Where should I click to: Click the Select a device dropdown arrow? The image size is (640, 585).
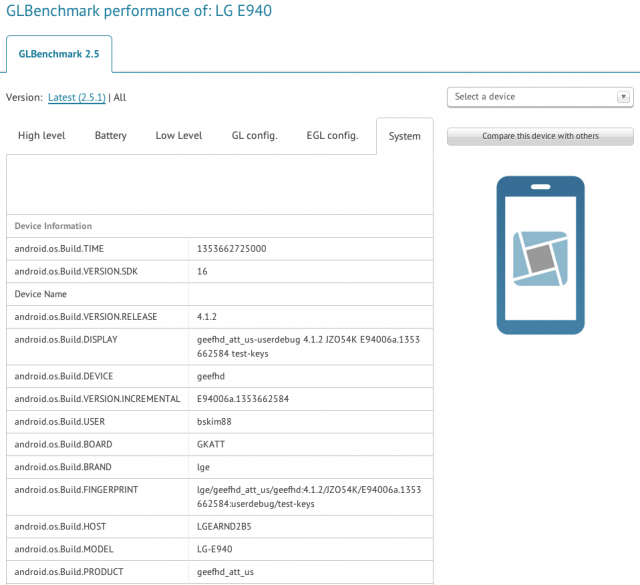tap(623, 97)
